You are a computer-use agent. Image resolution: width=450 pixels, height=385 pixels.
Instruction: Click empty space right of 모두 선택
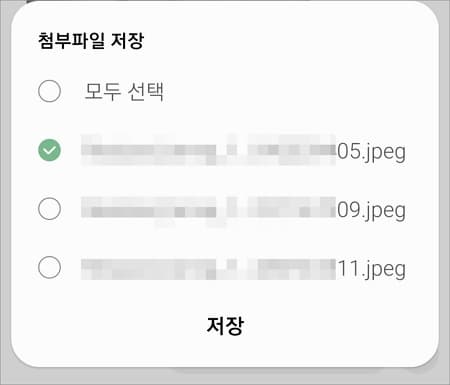(293, 91)
